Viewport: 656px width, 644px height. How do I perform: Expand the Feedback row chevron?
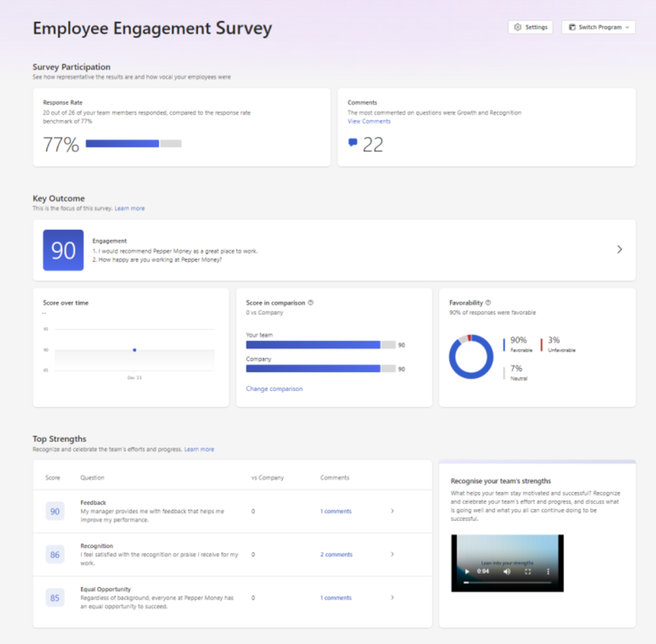tap(392, 511)
